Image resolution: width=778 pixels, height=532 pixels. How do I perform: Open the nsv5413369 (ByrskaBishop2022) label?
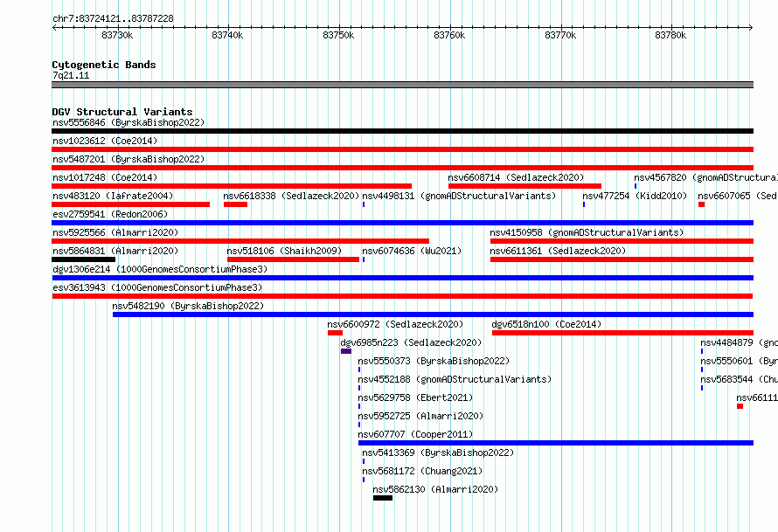click(x=438, y=453)
